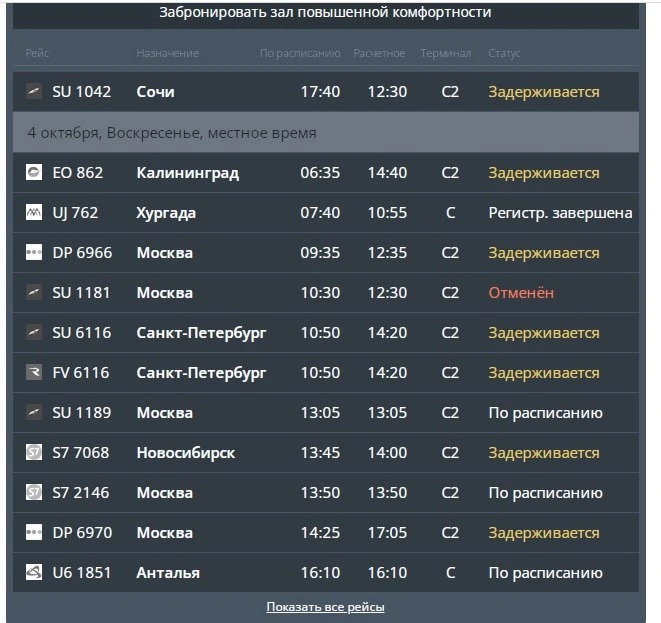Click the Pobeda dots icon beside DP 6966
The image size is (661, 623).
(x=34, y=252)
